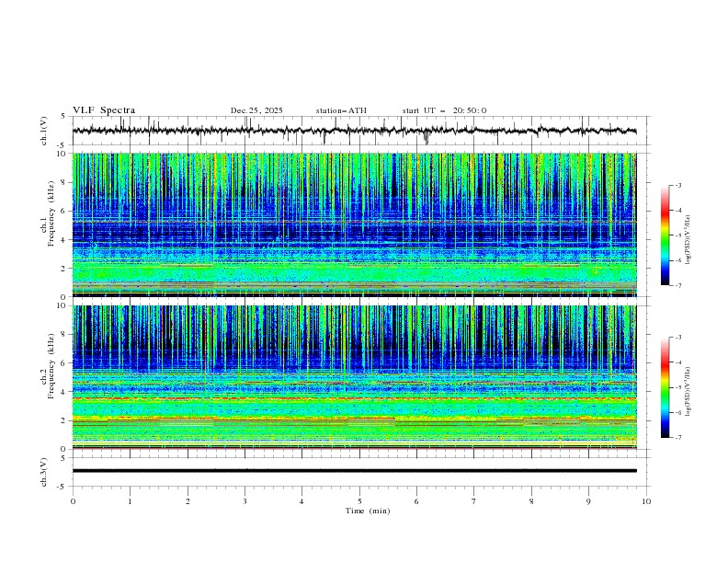Click the ch.1 spectrogram "4" kHz tick label
The image size is (728, 563).
63,240
